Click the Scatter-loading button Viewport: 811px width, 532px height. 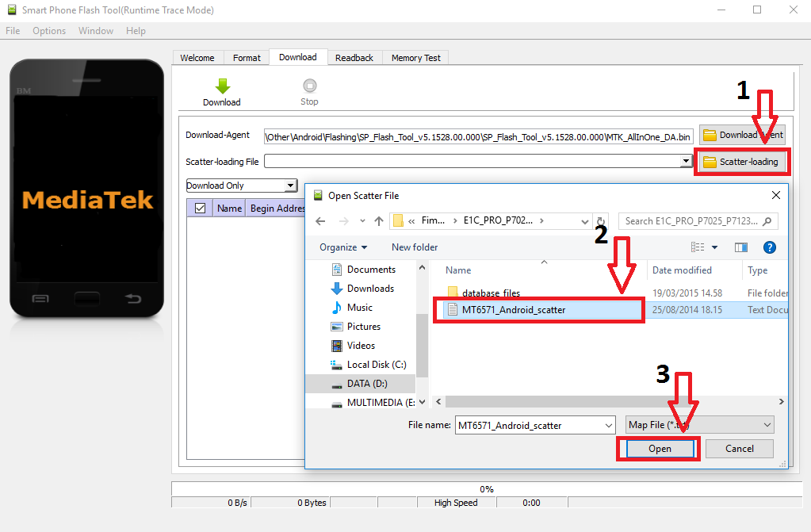tap(742, 162)
